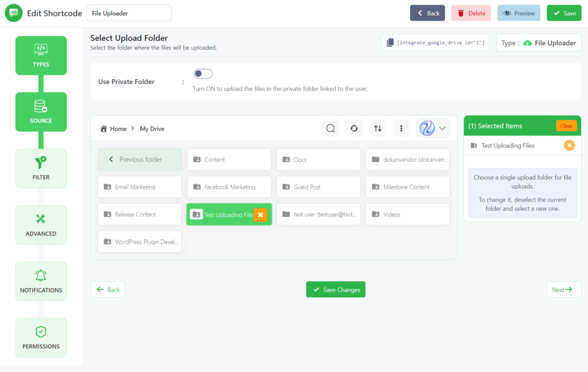Screen dimensions: 588x372
Task: Clear all selected items
Action: coord(566,126)
